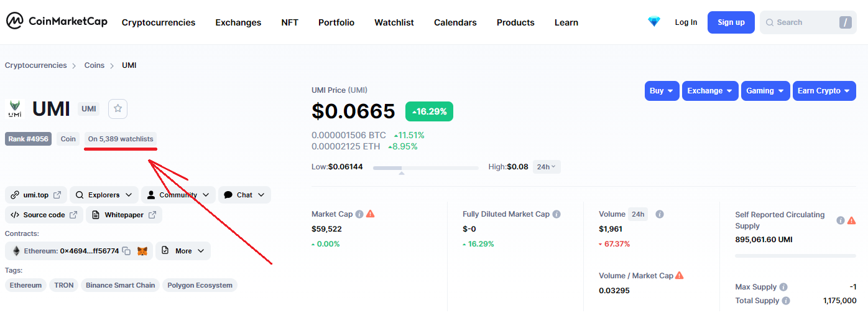Click the MetaMask fox icon
This screenshot has height=320, width=868.
pyautogui.click(x=142, y=251)
